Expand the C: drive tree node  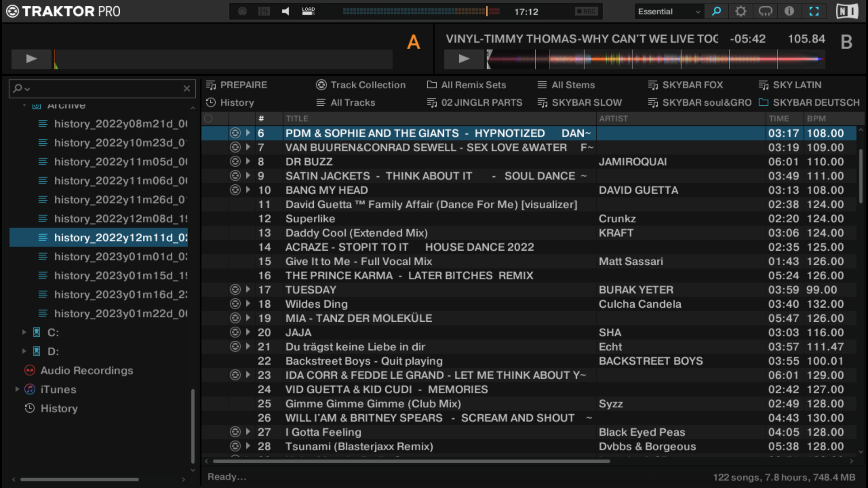click(x=24, y=332)
